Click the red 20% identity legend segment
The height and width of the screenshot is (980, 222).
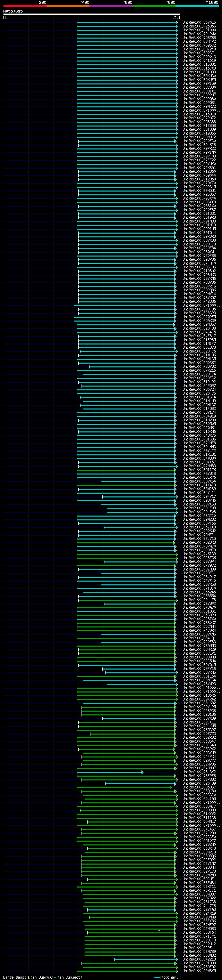(x=25, y=6)
